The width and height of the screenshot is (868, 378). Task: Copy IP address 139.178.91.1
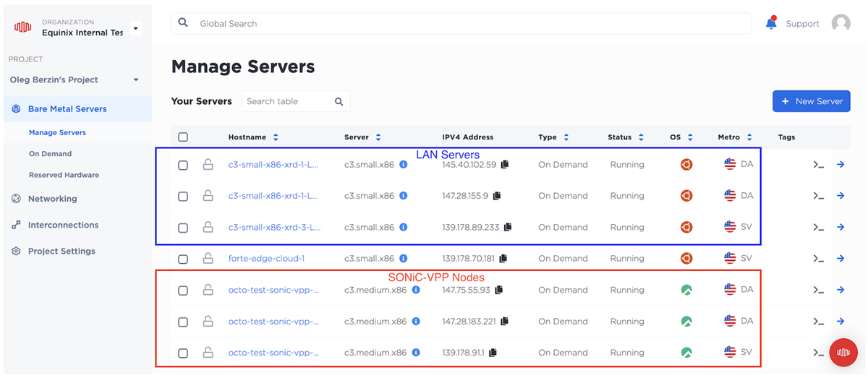point(493,353)
